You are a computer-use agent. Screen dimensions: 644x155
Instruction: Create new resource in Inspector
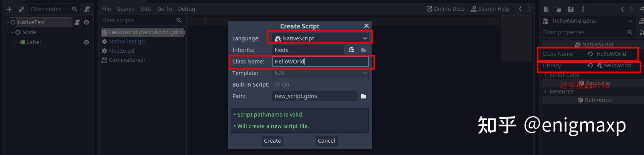(546, 9)
